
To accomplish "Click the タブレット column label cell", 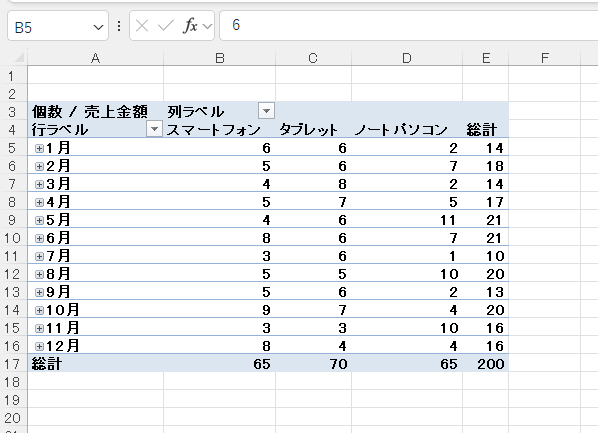I will click(x=313, y=129).
